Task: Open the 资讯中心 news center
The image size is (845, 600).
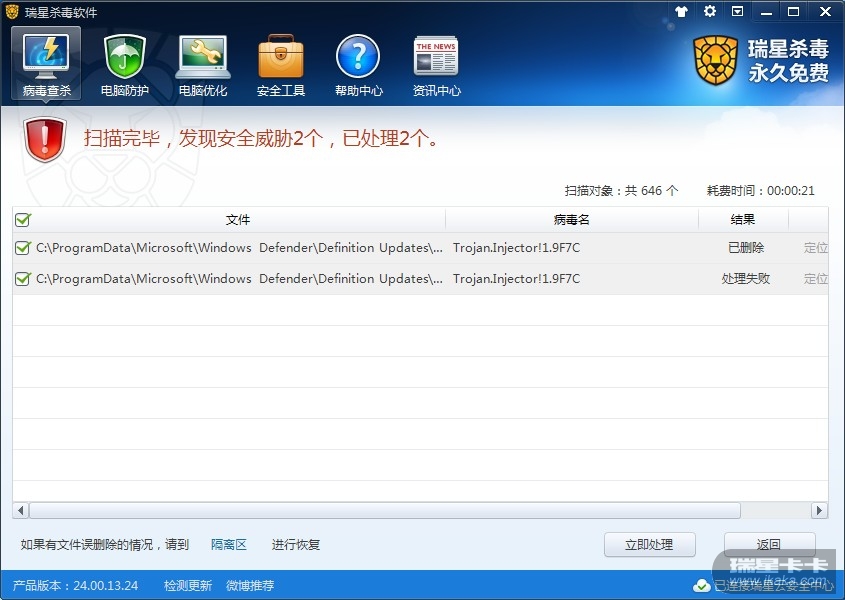Action: click(x=436, y=64)
